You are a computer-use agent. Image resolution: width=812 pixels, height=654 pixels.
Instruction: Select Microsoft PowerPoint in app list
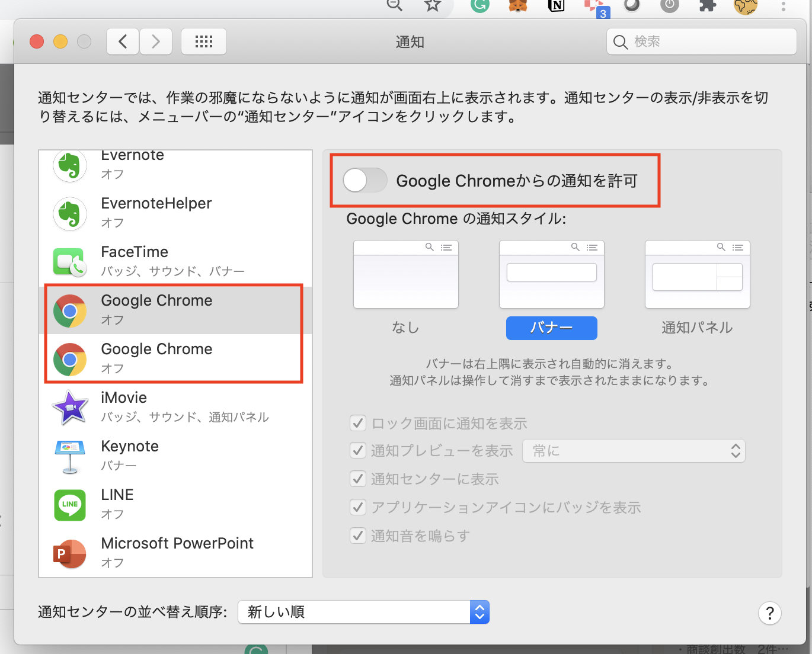point(175,553)
